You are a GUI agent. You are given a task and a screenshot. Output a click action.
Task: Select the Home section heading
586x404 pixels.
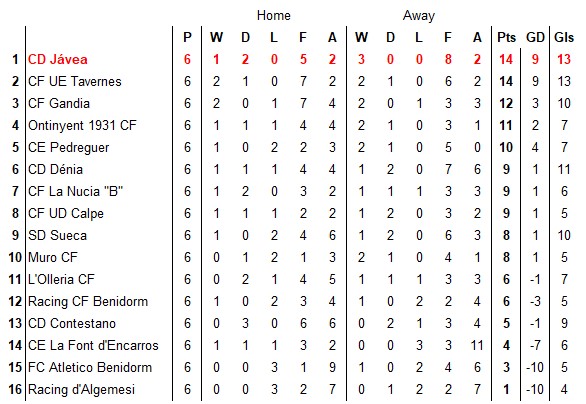point(274,16)
